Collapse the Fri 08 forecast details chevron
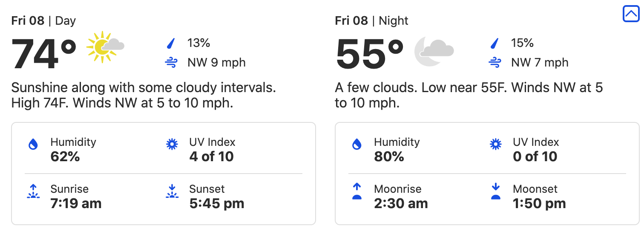This screenshot has height=232, width=644. point(631,14)
